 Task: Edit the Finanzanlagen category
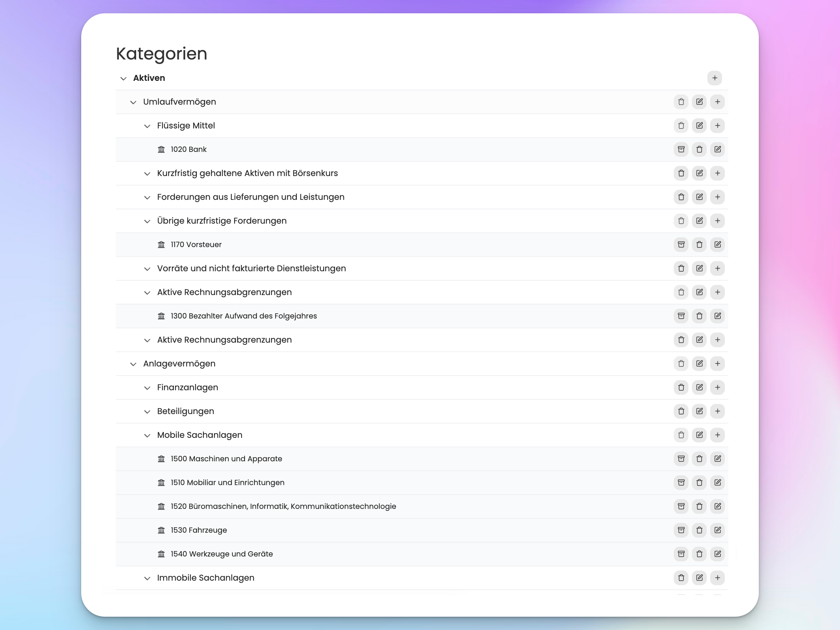pos(699,387)
